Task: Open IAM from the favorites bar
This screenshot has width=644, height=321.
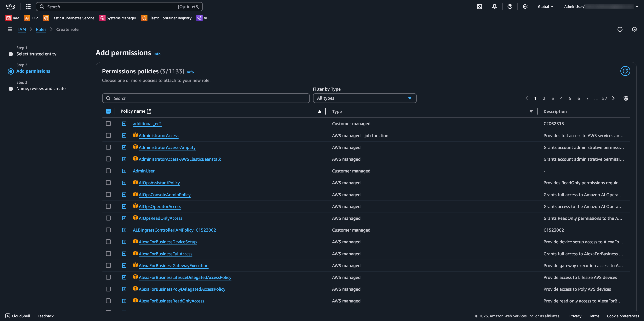Action: pos(12,18)
